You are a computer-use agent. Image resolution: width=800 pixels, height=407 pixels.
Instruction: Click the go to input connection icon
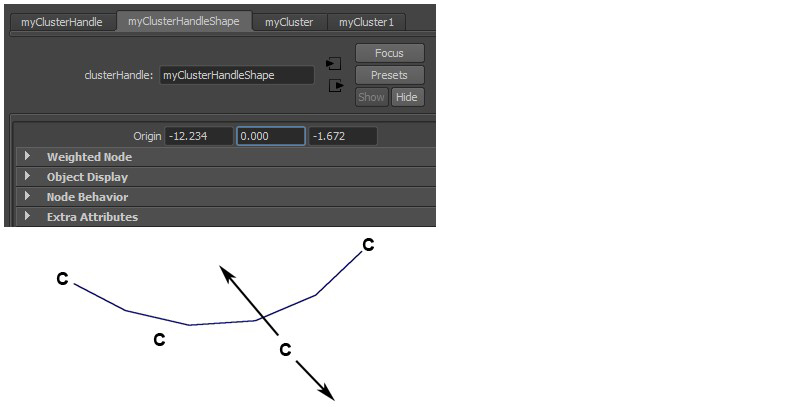(334, 64)
